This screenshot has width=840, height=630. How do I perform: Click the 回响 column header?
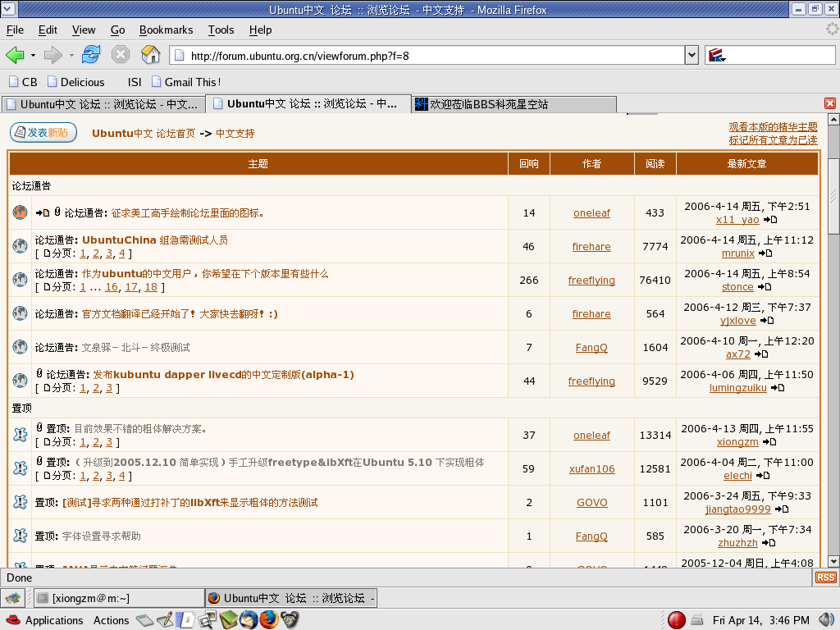click(529, 164)
